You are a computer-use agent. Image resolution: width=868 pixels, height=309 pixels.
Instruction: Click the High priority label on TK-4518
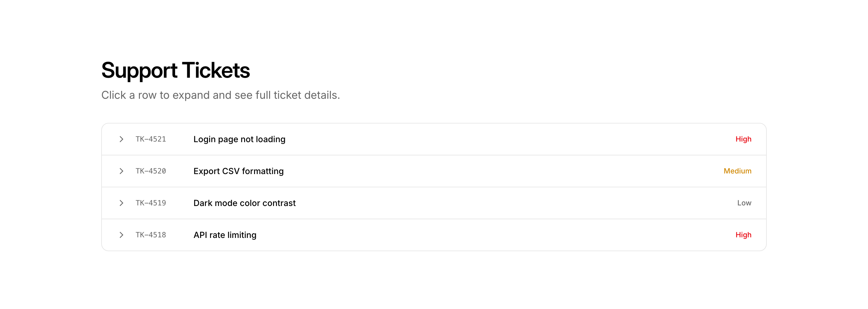[x=743, y=235]
